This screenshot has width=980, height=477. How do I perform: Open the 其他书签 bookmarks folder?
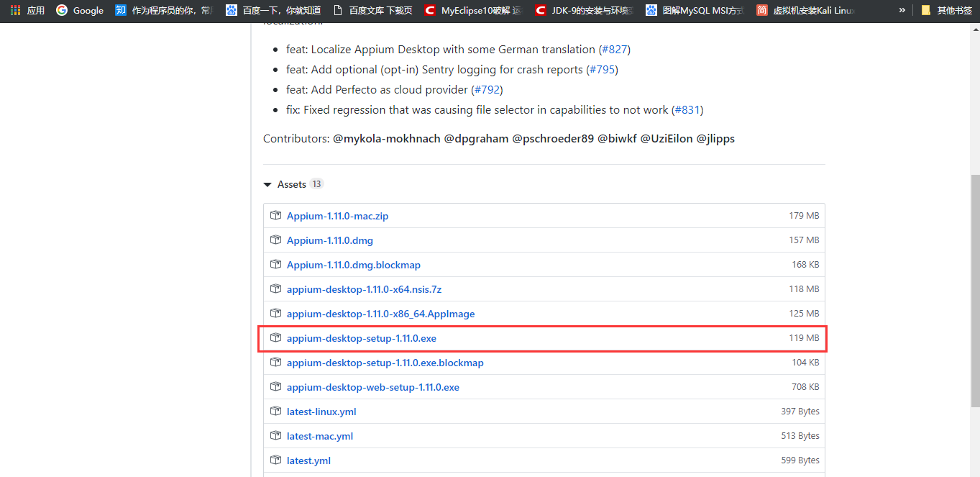pos(947,10)
